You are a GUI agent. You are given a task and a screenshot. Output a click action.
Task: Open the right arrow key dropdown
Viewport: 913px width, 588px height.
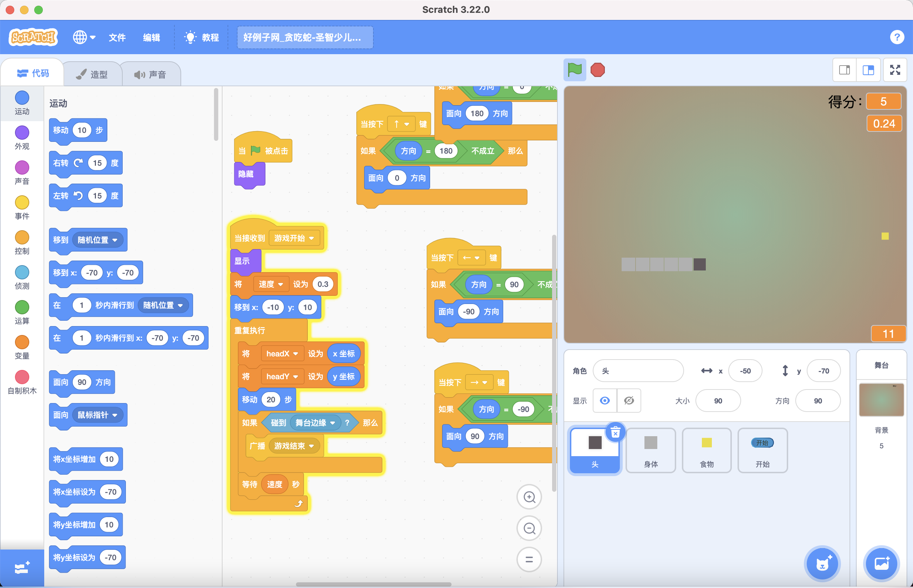click(x=479, y=382)
